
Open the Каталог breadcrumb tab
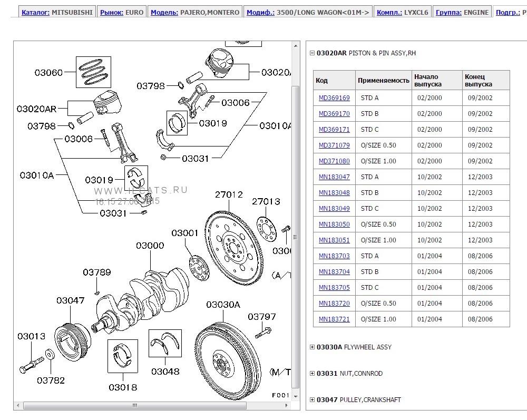tap(36, 12)
